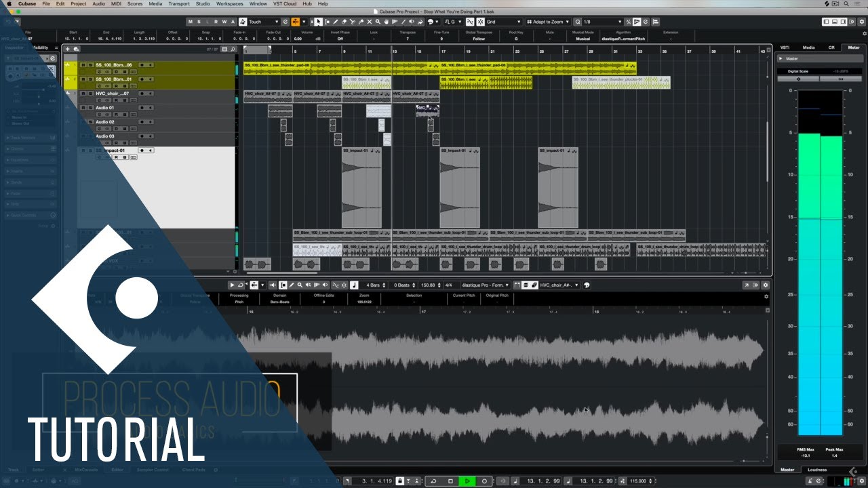The height and width of the screenshot is (488, 868).
Task: Open the 1/8 quantize preset dropdown
Action: point(603,22)
